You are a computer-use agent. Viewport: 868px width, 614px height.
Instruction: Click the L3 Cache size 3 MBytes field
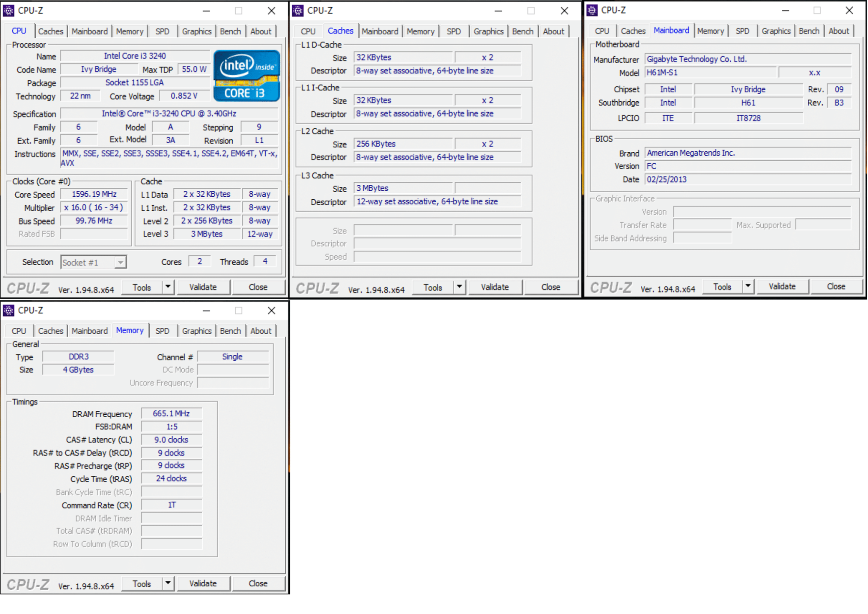pos(403,188)
